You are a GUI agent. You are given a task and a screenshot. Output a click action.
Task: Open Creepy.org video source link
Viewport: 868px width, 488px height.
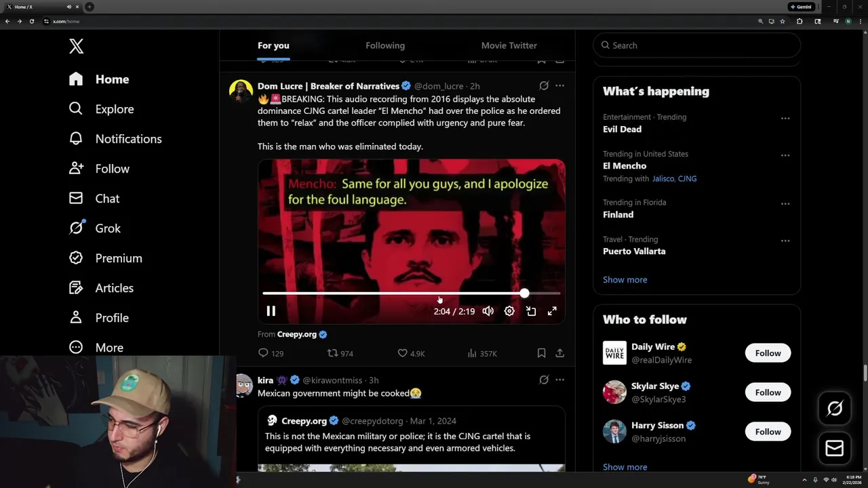(297, 334)
